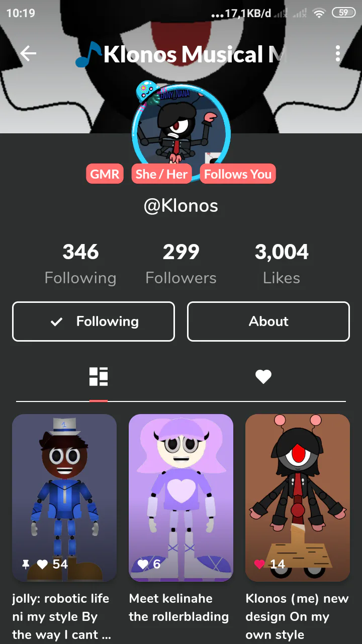View the 3,004 Likes count
Viewport: 362px width, 644px height.
click(x=282, y=264)
